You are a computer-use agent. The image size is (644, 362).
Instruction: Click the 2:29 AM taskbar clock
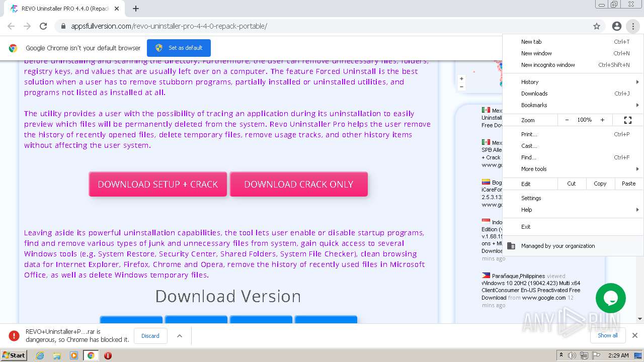tap(618, 355)
